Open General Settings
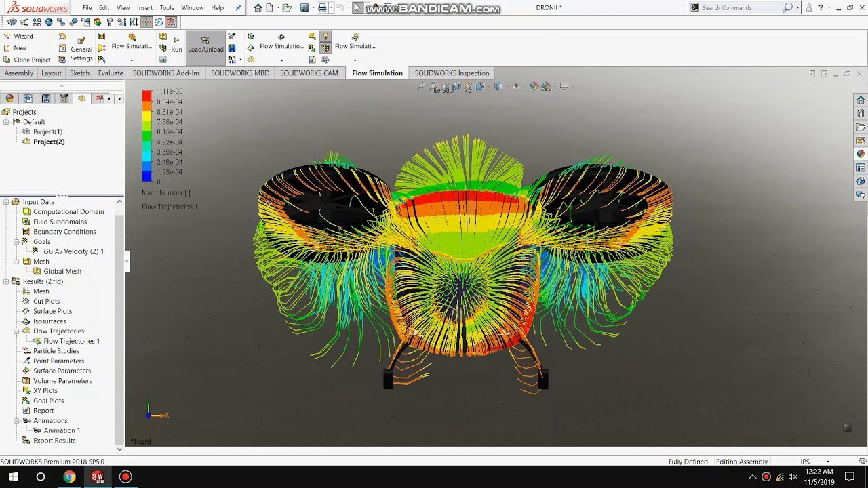The width and height of the screenshot is (868, 488). (x=81, y=49)
